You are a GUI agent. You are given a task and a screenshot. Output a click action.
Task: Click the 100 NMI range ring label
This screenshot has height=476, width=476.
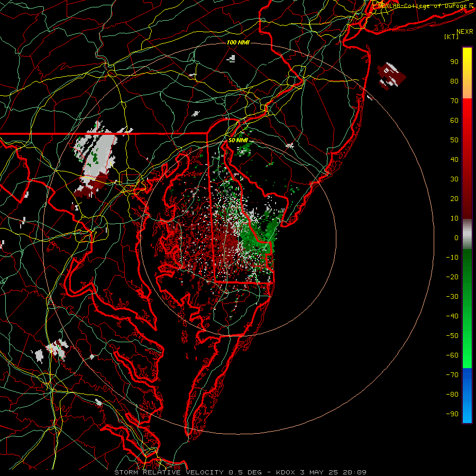click(x=238, y=42)
